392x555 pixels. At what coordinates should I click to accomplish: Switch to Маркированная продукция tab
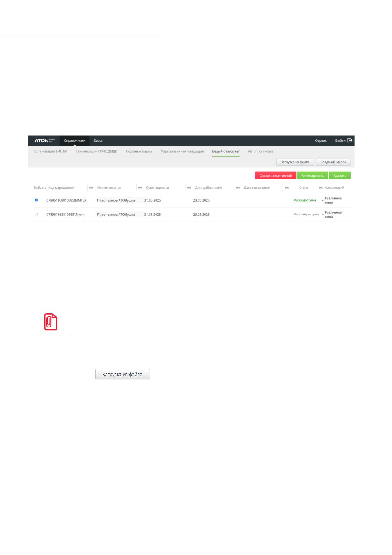(182, 151)
